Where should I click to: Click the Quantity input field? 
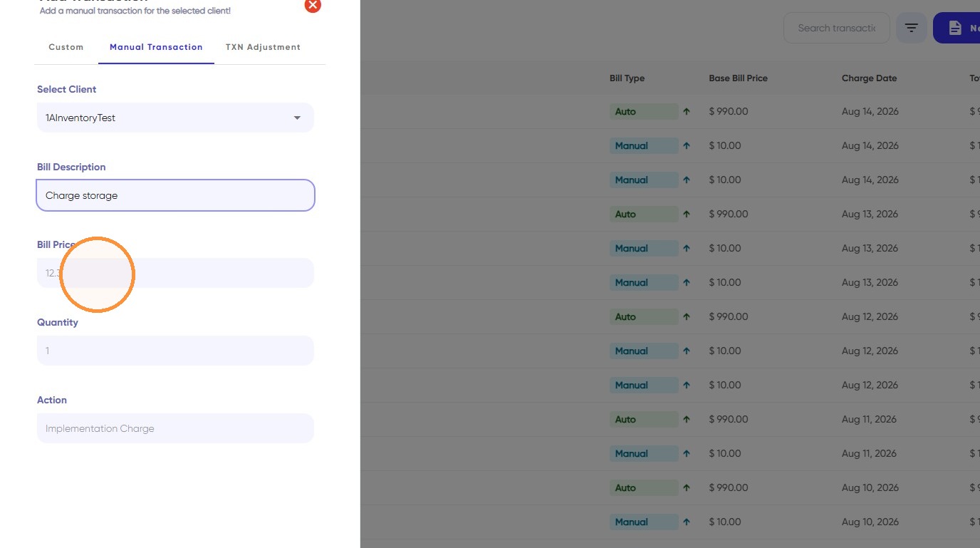175,351
